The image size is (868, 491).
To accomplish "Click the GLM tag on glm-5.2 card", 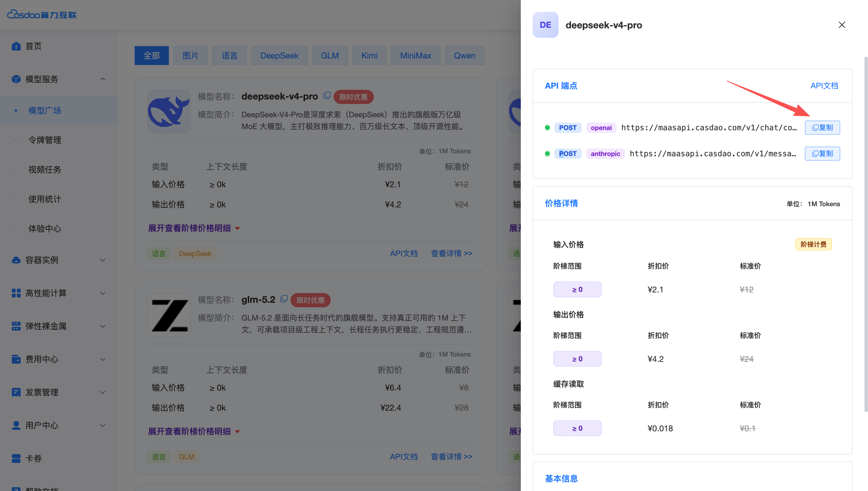I will (186, 457).
